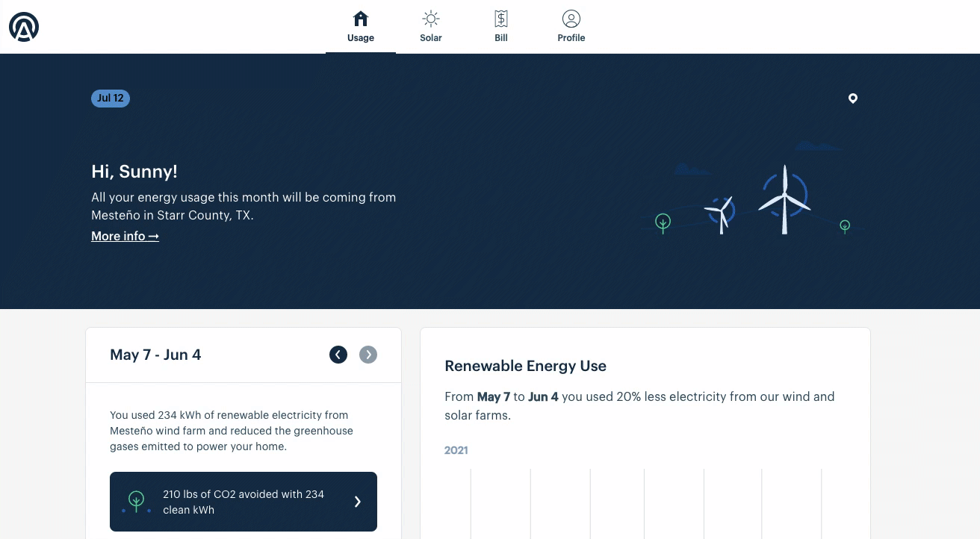The width and height of the screenshot is (980, 539).
Task: Expand the CO2 avoided card chevron
Action: coord(357,502)
